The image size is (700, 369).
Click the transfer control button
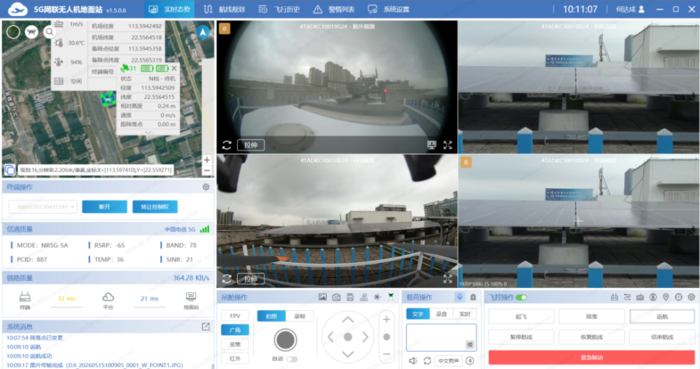tap(155, 207)
